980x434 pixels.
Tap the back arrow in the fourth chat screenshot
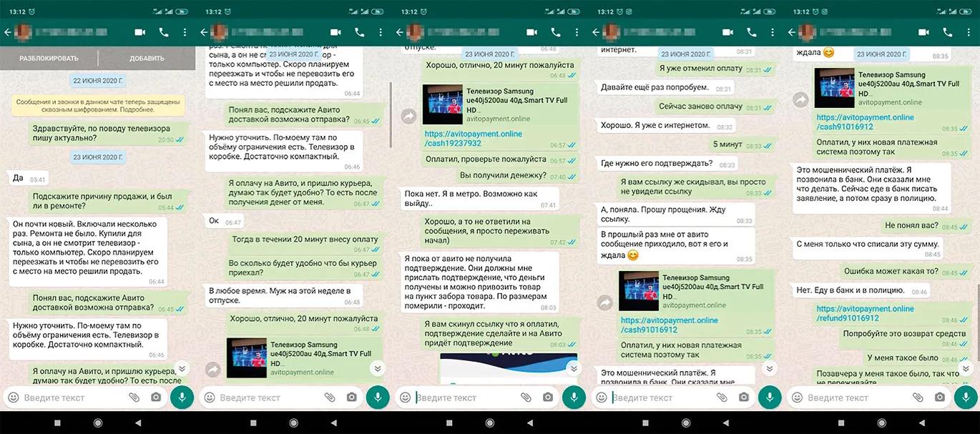pyautogui.click(x=596, y=32)
